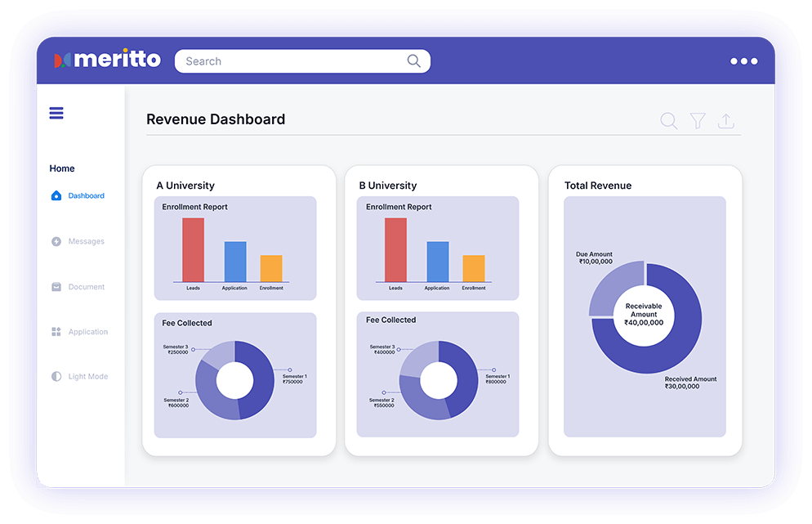The image size is (812, 524).
Task: Click the red Leads bar for A University
Action: pyautogui.click(x=193, y=250)
